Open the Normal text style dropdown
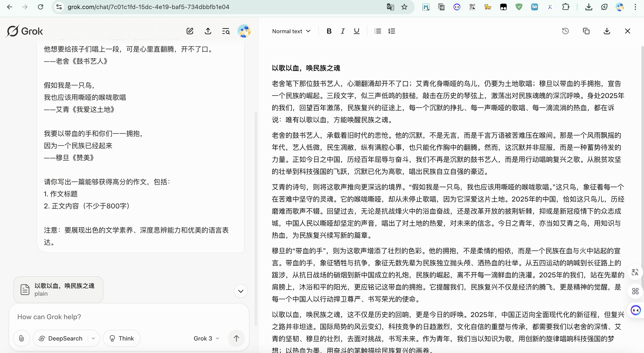The width and height of the screenshot is (644, 353). (291, 31)
